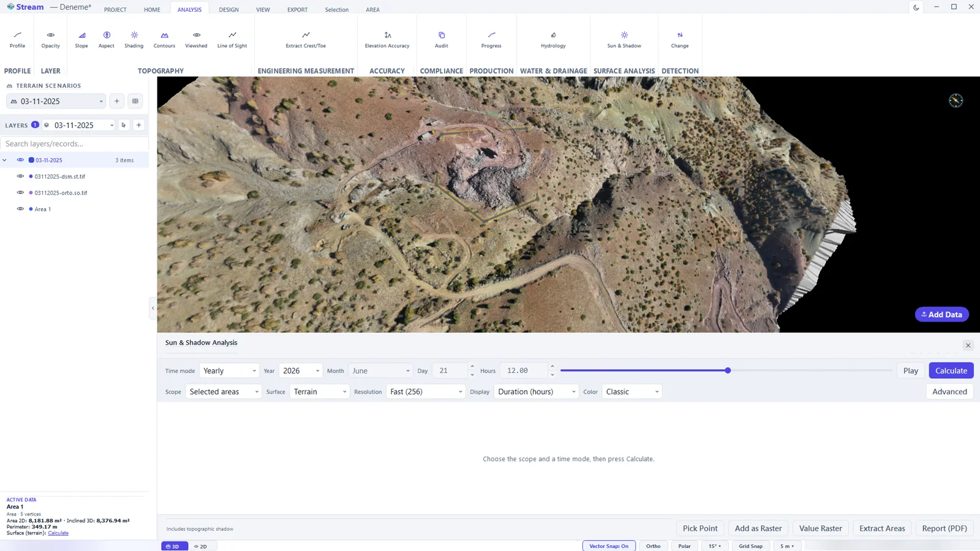The image size is (980, 551).
Task: Open the Profile tool
Action: (17, 40)
